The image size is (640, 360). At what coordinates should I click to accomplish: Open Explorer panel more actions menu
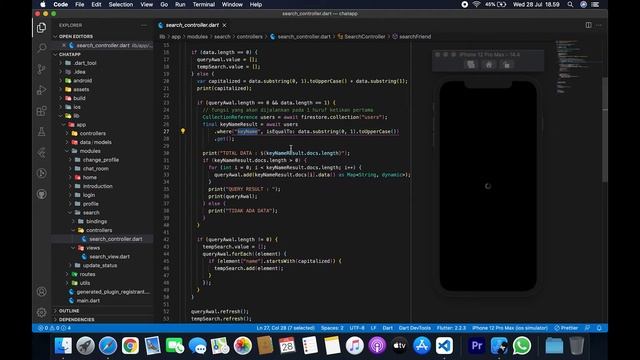coord(144,25)
